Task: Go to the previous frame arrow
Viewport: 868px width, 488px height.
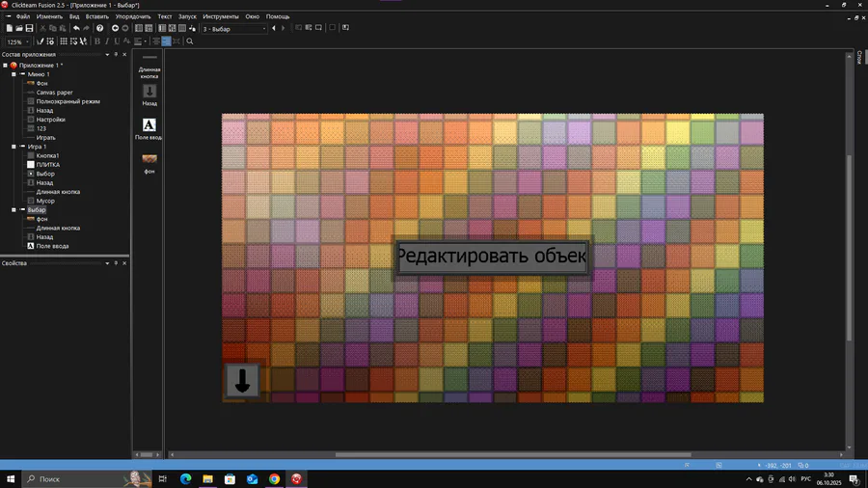Action: tap(273, 28)
